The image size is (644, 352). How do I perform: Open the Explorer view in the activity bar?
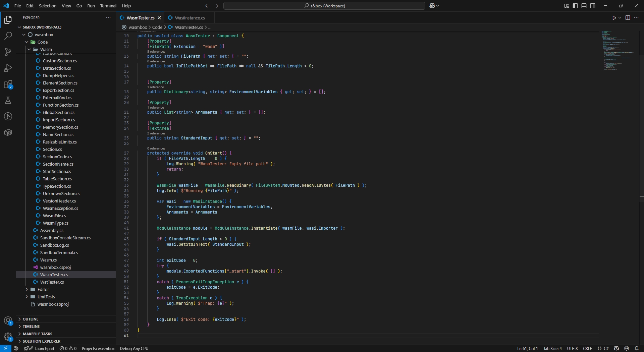(8, 20)
